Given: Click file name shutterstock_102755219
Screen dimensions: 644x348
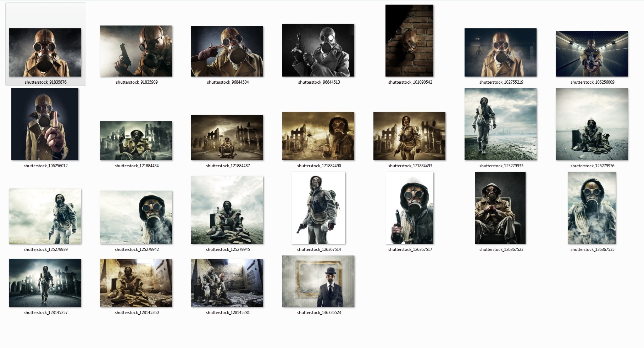Looking at the screenshot, I should pyautogui.click(x=501, y=82).
